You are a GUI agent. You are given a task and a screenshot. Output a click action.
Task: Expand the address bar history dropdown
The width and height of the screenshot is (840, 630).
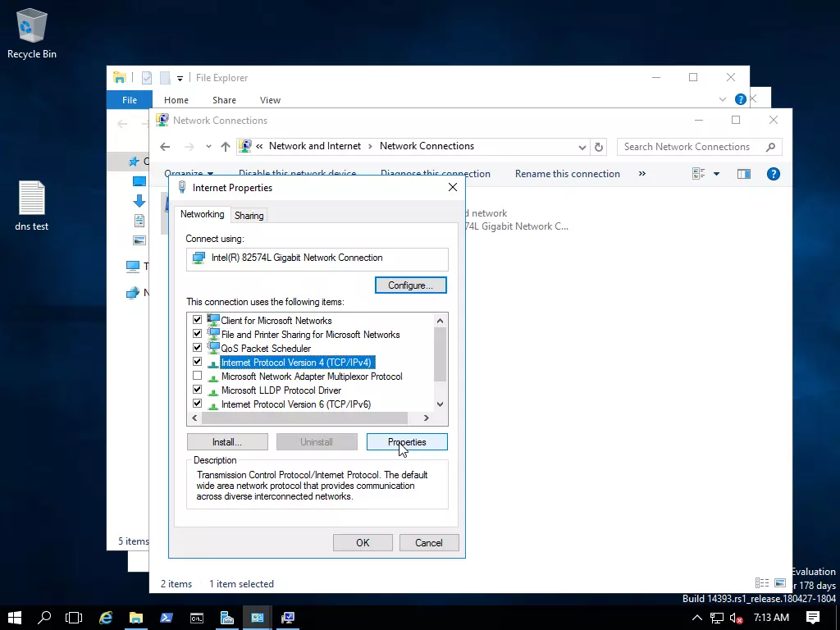pyautogui.click(x=582, y=148)
